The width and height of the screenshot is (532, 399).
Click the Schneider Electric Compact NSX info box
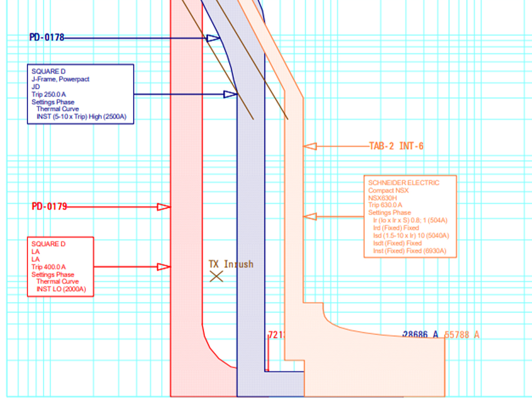410,217
